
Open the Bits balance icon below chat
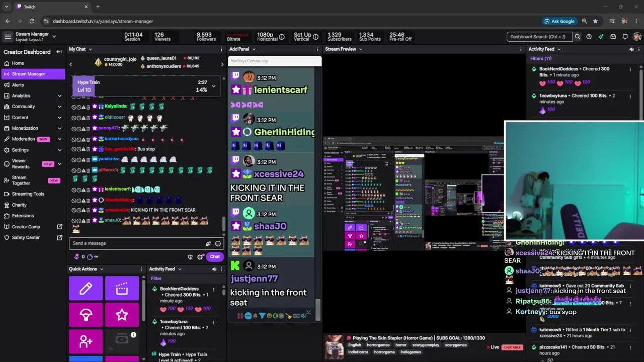(x=77, y=257)
